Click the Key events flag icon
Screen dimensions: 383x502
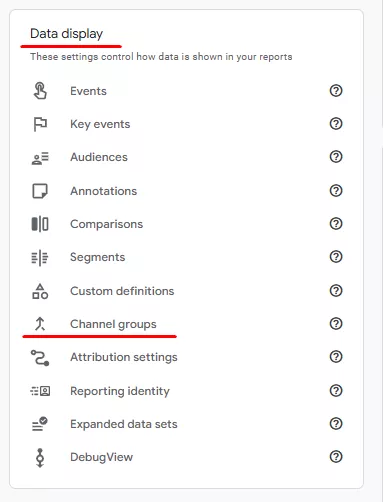40,124
